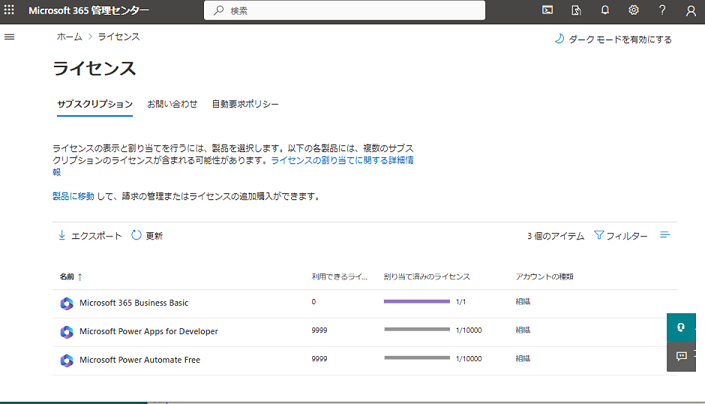Open the help question mark icon
The image size is (705, 404).
tap(662, 10)
